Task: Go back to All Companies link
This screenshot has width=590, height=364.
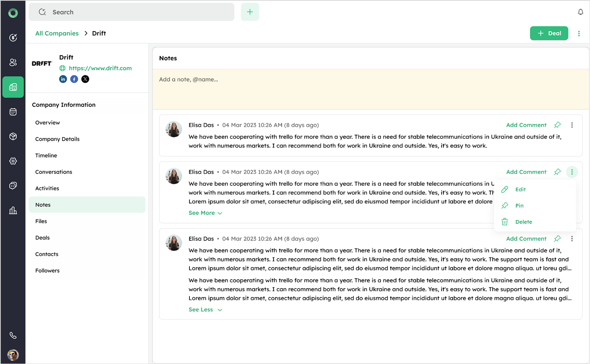Action: tap(57, 33)
